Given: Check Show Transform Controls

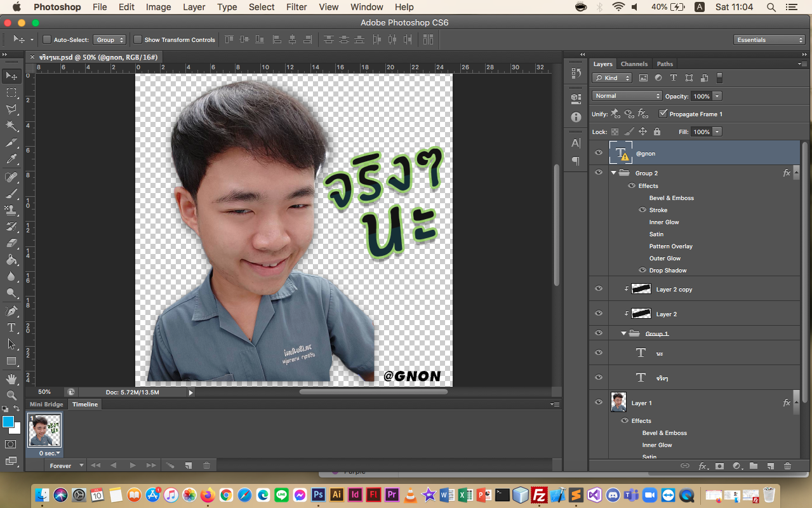Looking at the screenshot, I should 138,40.
